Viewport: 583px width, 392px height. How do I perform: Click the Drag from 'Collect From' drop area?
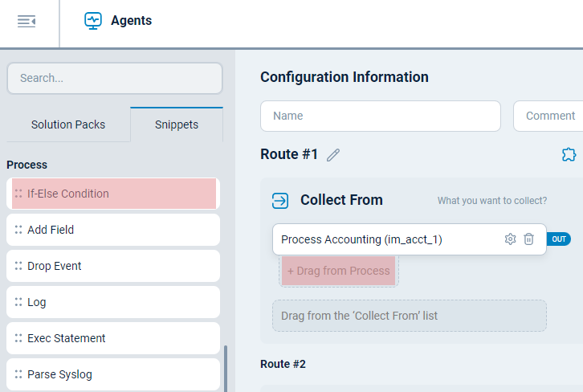[x=409, y=316]
